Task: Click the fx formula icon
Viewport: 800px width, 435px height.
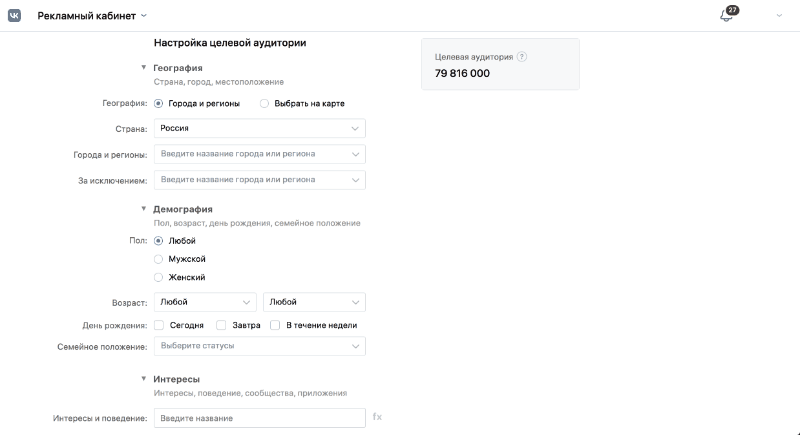Action: pyautogui.click(x=377, y=417)
